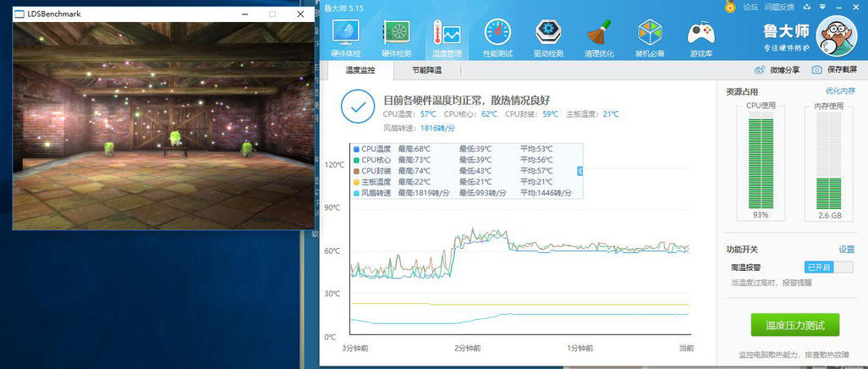This screenshot has width=868, height=369.
Task: Click the 3D scene in LDSBenchmark window
Action: (x=163, y=126)
